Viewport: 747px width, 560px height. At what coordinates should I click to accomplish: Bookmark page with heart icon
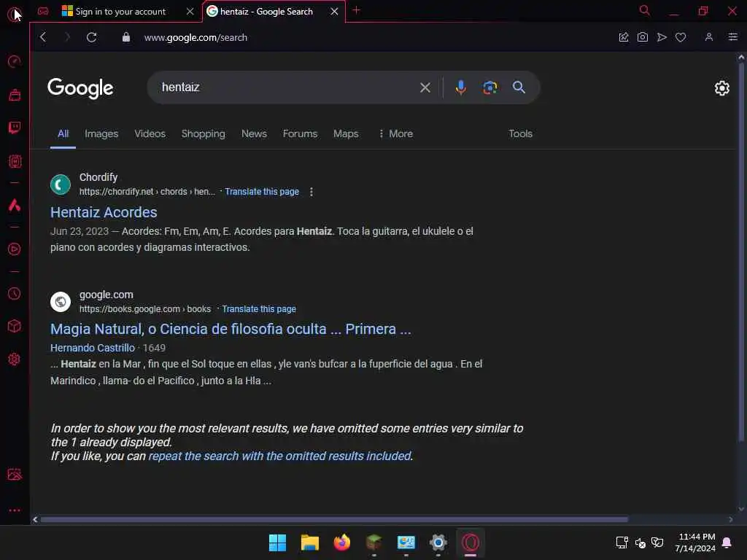681,37
